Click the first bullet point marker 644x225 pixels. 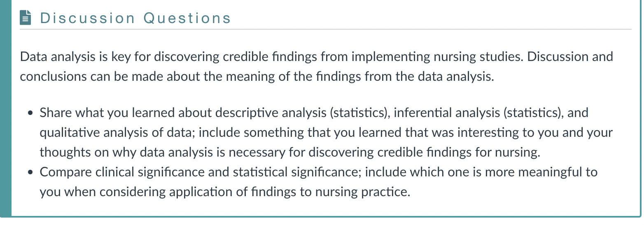[30, 113]
